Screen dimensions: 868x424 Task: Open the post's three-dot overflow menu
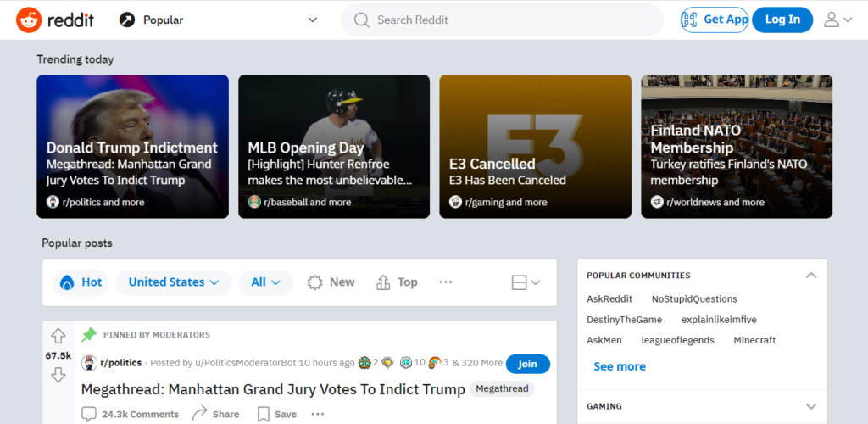click(x=318, y=414)
